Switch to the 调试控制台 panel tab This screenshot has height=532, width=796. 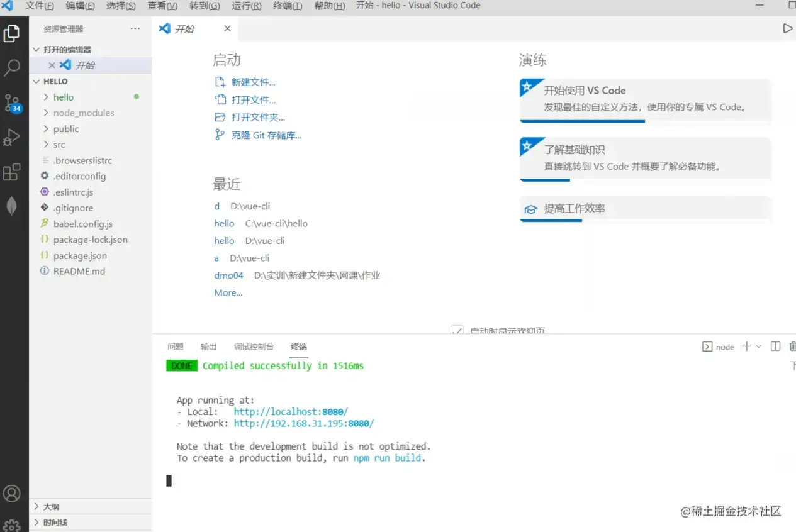point(254,346)
